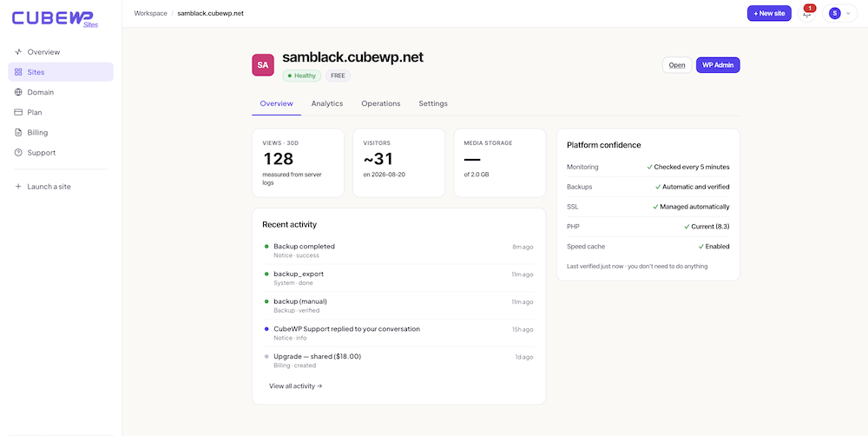
Task: Switch to the Settings tab
Action: [x=433, y=103]
